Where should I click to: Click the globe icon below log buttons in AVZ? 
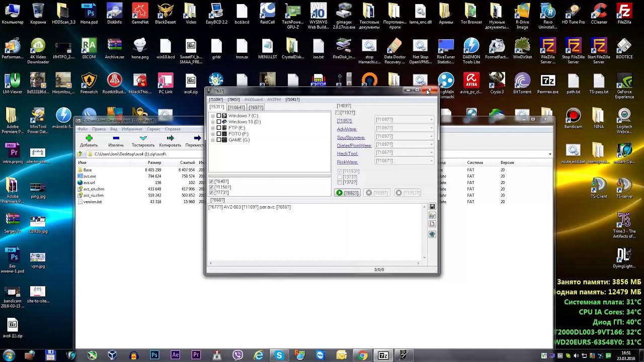pyautogui.click(x=432, y=234)
